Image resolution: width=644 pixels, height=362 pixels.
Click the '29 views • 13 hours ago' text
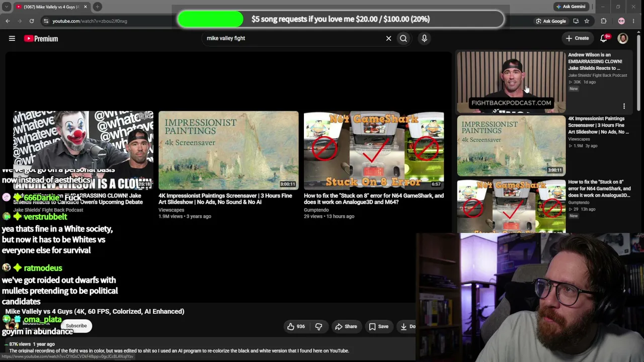click(x=329, y=216)
